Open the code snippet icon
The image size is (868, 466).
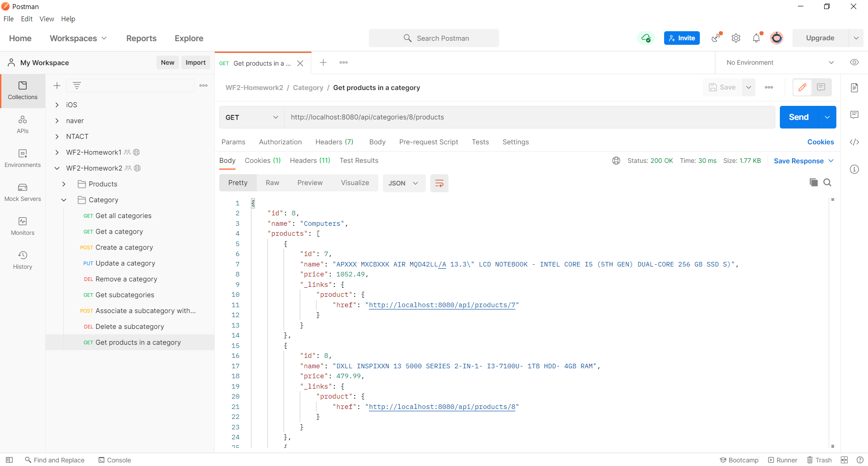854,142
